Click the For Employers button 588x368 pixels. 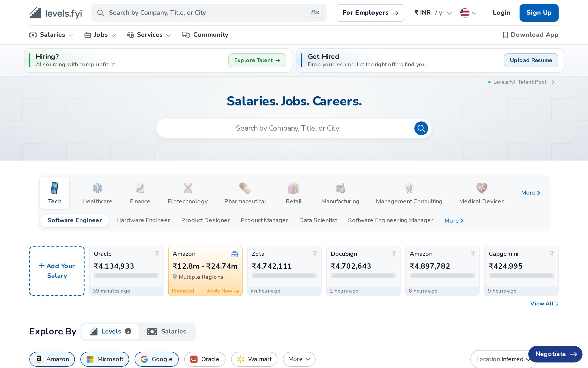click(370, 13)
